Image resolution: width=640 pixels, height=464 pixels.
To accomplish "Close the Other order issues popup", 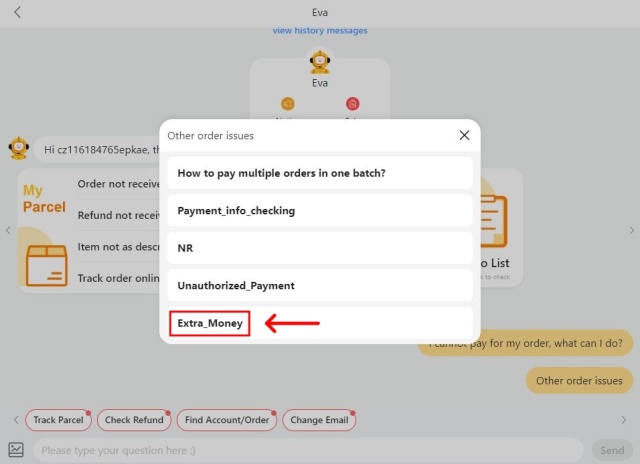I will pos(464,135).
